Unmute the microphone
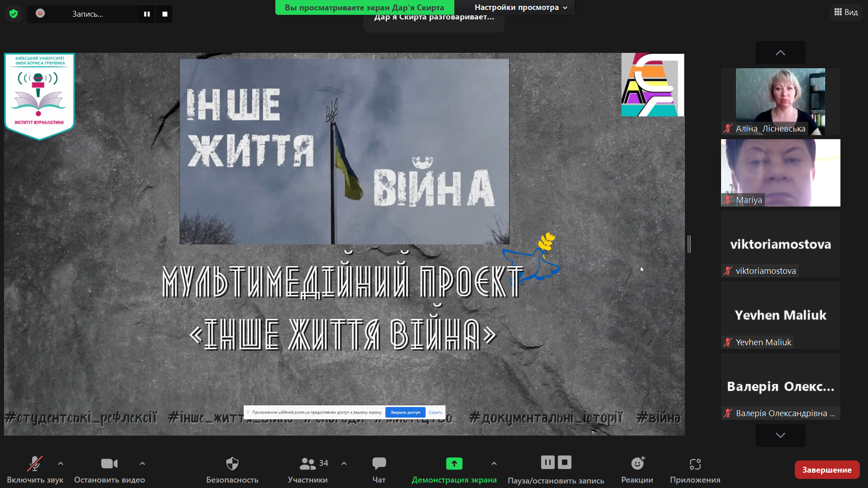This screenshot has width=868, height=488. (x=35, y=464)
